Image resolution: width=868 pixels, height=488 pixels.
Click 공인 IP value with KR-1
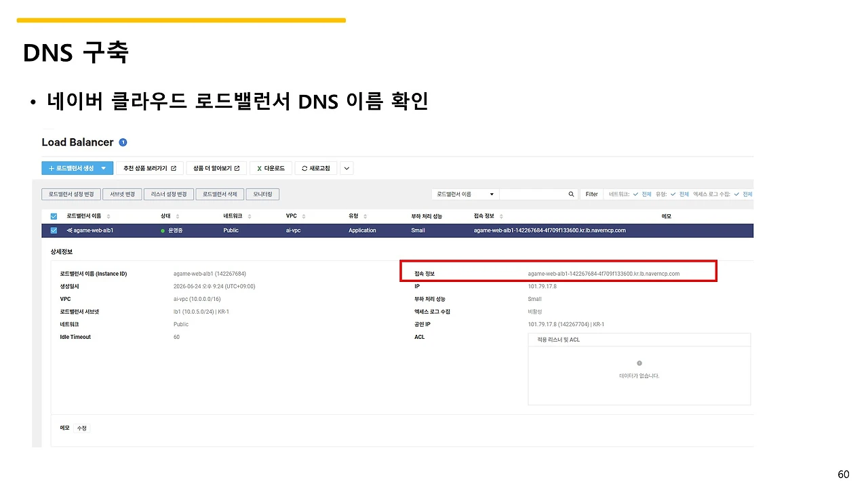(566, 325)
